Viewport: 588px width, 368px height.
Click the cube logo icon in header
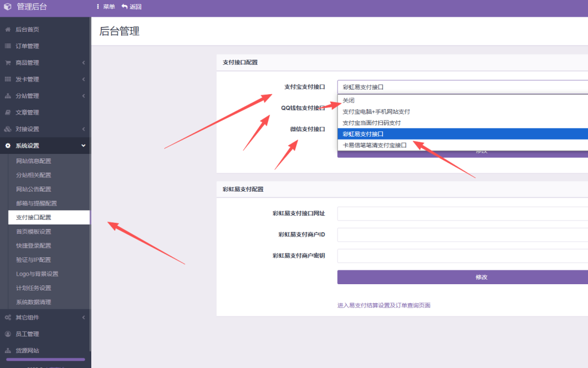coord(7,7)
